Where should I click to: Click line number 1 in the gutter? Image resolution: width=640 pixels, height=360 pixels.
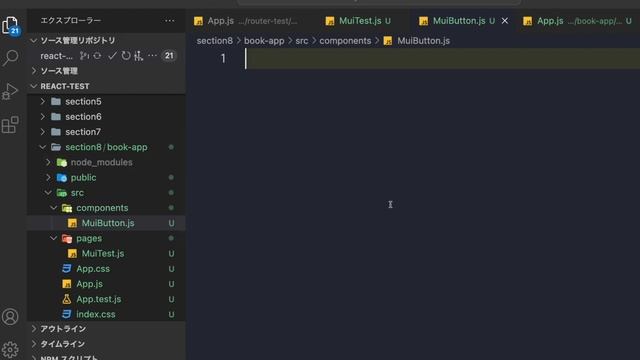click(x=223, y=58)
